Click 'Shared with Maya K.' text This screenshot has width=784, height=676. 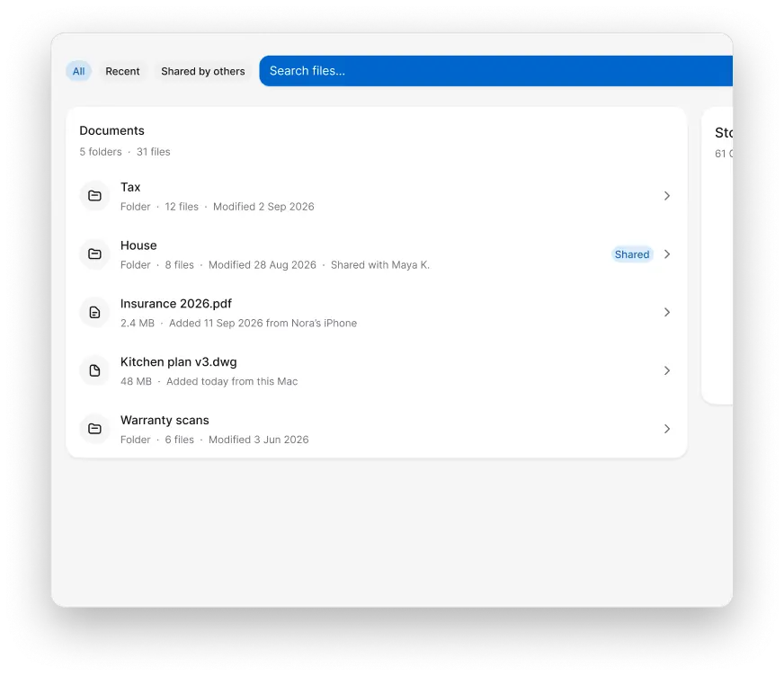(x=380, y=265)
